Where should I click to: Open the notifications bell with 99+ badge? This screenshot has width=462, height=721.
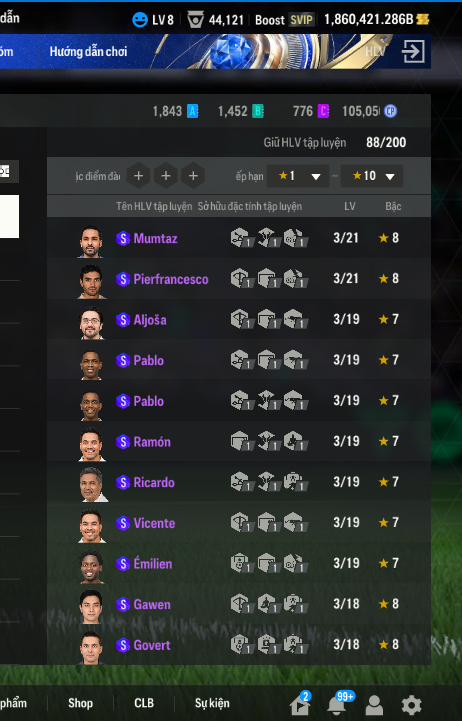tap(339, 704)
